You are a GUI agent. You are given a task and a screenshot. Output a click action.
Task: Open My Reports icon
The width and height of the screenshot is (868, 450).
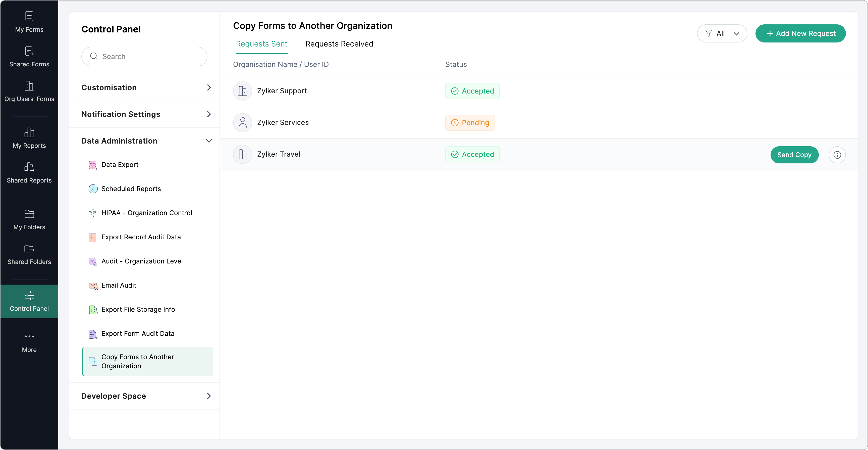click(29, 138)
